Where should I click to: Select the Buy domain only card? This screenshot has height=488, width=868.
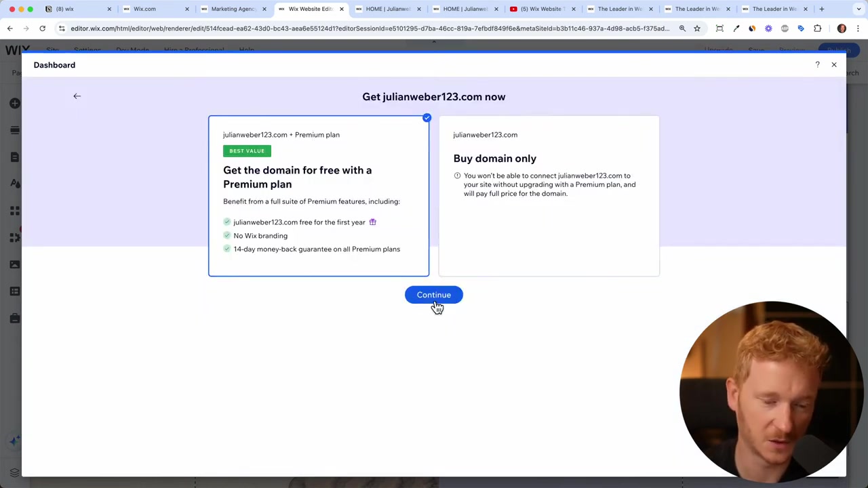549,196
